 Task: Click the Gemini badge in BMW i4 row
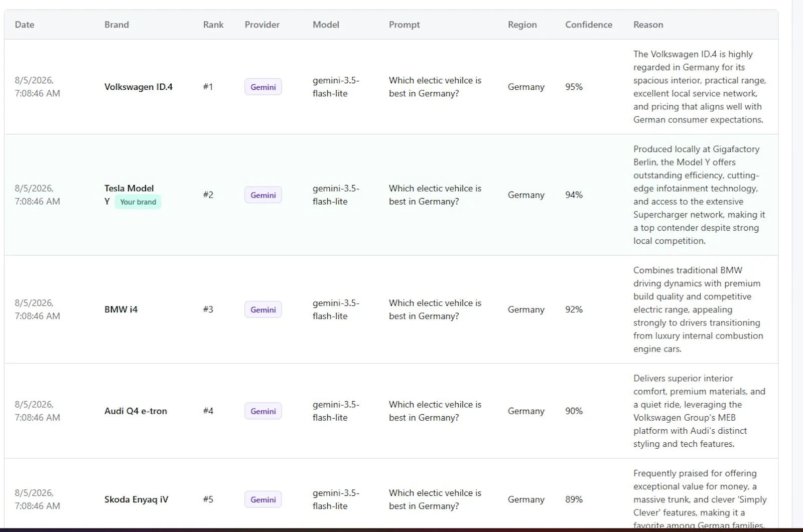pyautogui.click(x=263, y=309)
